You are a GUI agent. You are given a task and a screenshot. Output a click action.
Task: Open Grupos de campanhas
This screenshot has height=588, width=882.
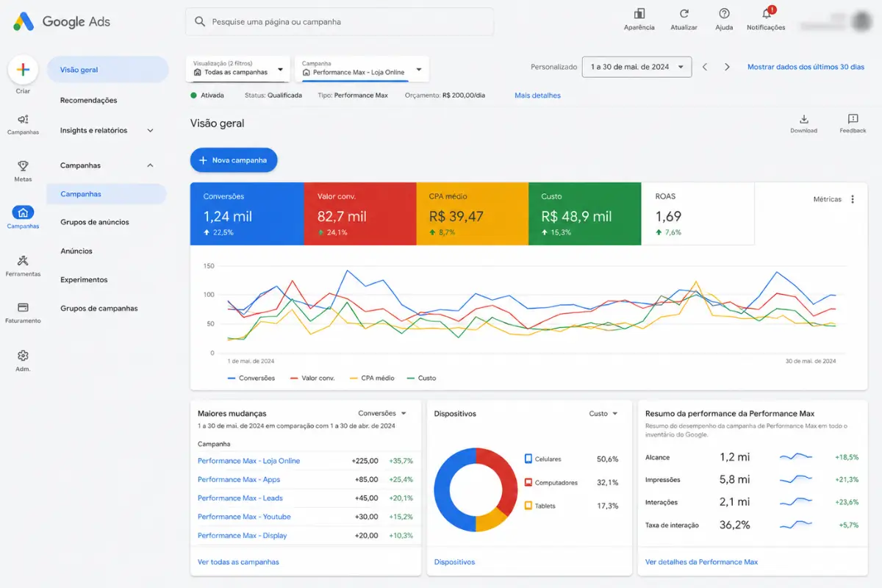[98, 309]
